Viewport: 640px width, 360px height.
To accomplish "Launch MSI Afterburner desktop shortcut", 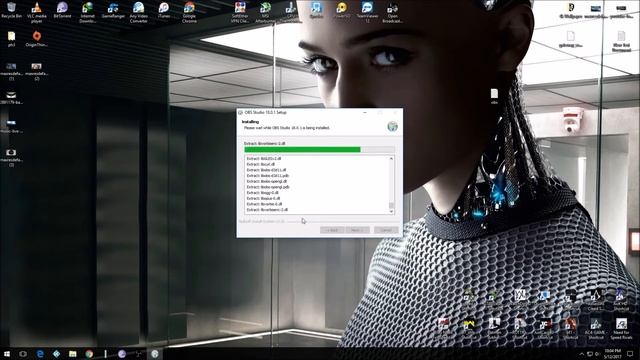I will pyautogui.click(x=265, y=11).
